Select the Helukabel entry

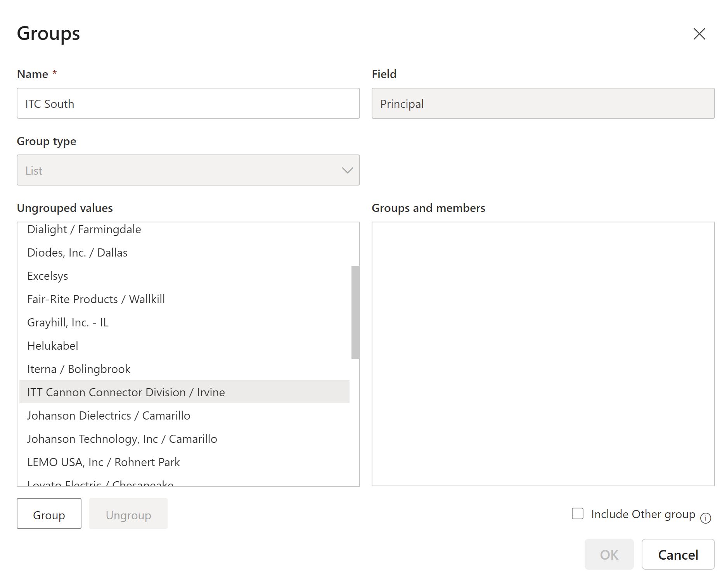click(184, 346)
